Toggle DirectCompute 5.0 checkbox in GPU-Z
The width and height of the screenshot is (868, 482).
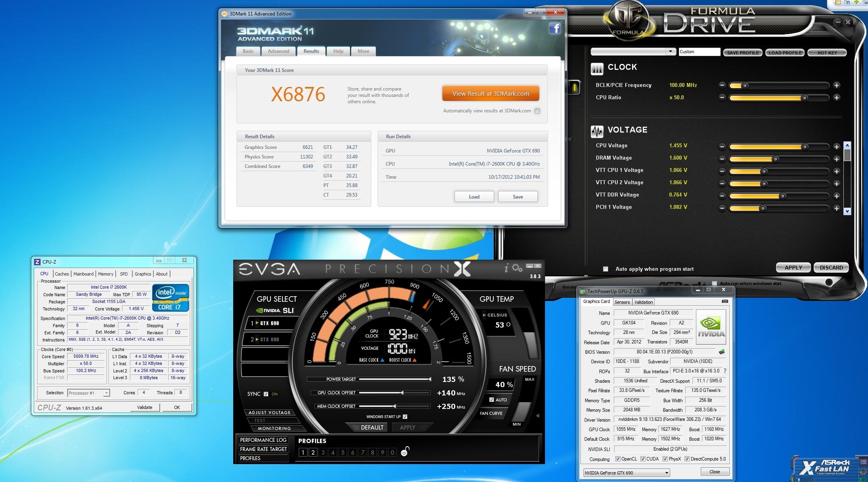point(687,459)
